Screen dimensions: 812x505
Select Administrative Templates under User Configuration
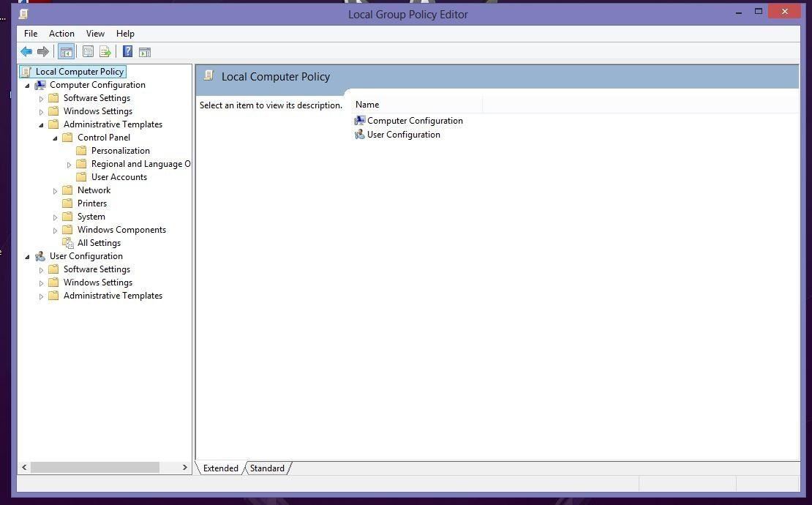[113, 296]
